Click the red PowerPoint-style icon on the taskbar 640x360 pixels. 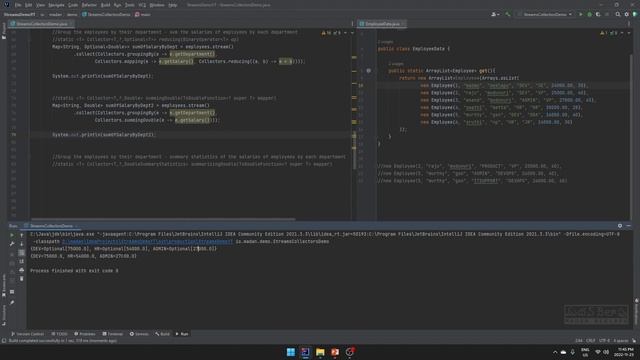[x=335, y=352]
